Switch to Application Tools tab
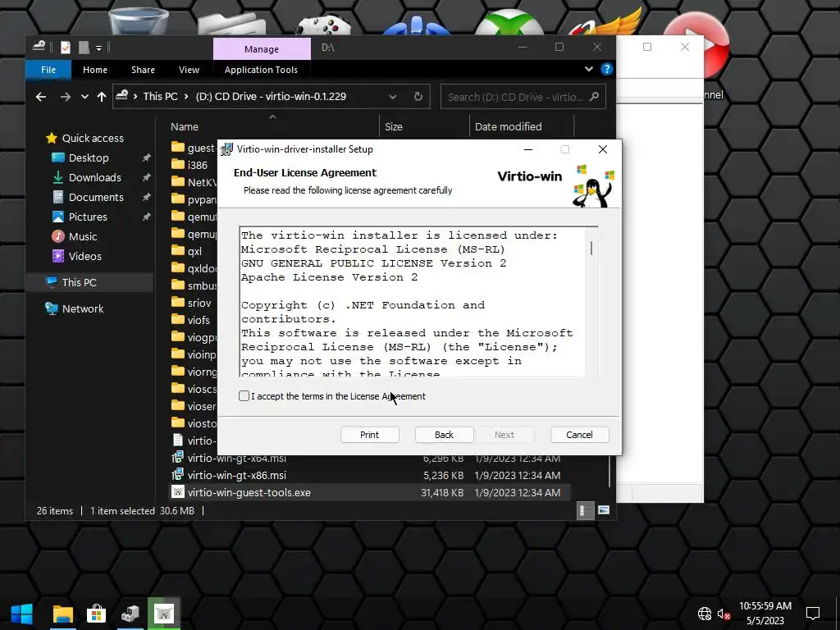Viewport: 840px width, 630px height. (261, 70)
